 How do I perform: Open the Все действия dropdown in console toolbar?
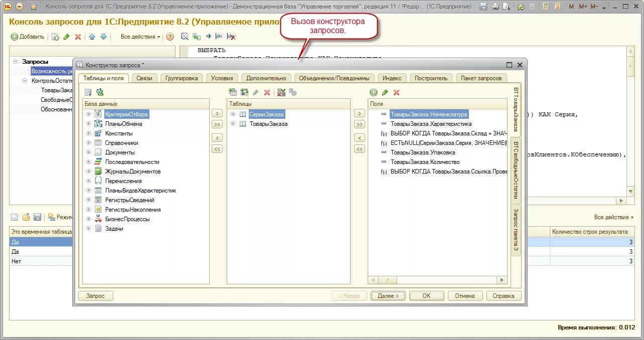140,37
